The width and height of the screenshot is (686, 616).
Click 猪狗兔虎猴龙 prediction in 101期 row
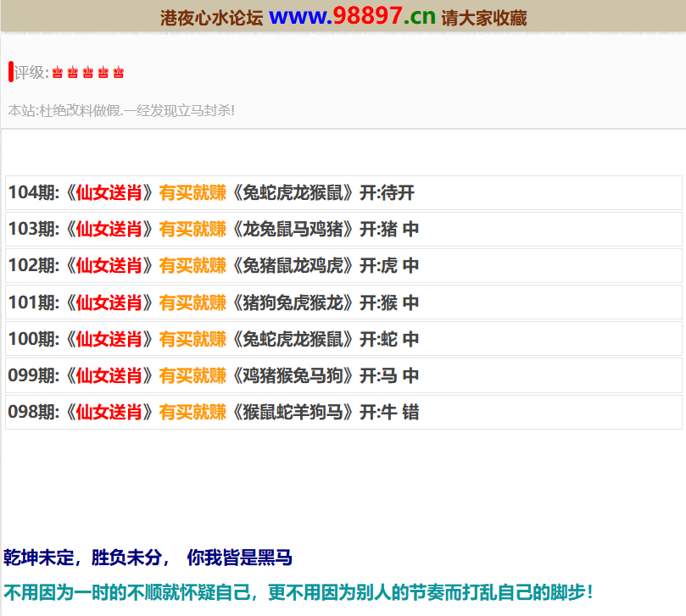(293, 302)
